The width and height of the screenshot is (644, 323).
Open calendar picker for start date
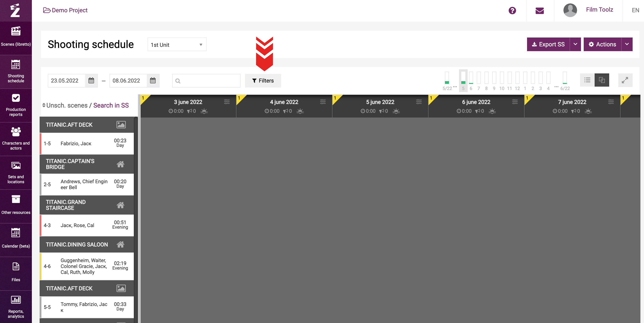tap(91, 81)
